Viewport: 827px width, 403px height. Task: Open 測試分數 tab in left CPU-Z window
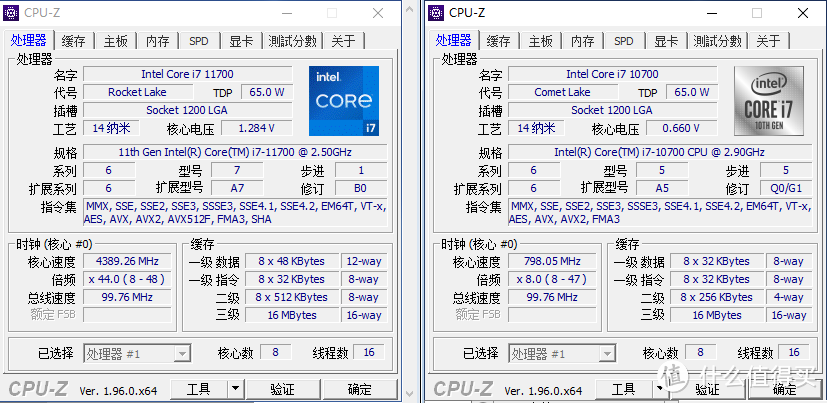tap(292, 41)
